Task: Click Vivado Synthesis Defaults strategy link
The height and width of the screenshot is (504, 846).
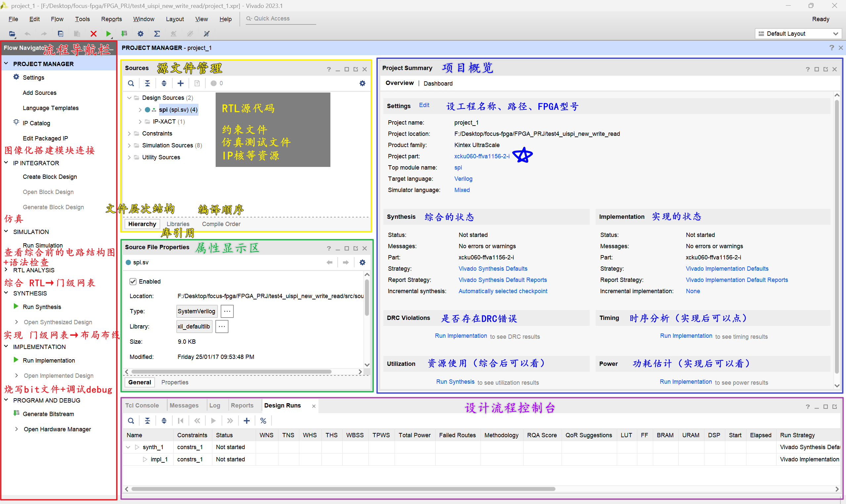Action: pos(493,269)
